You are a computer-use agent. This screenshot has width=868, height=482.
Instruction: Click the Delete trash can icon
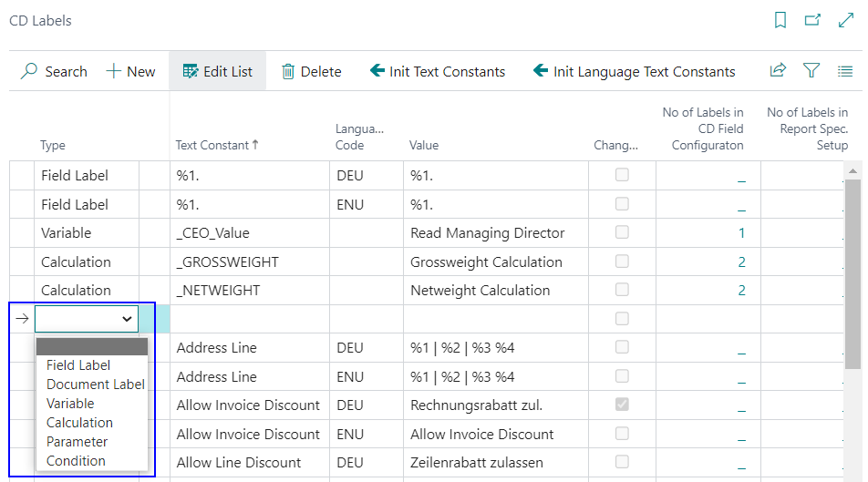click(288, 71)
